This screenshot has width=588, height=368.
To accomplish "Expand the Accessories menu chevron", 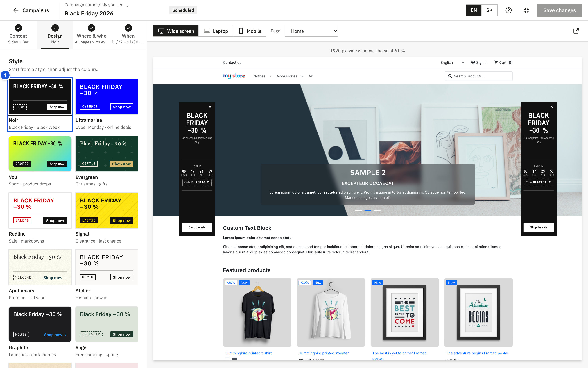I will [x=302, y=76].
